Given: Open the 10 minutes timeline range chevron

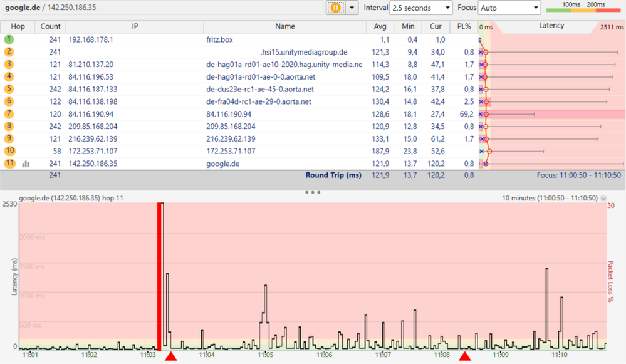Looking at the screenshot, I should click(x=603, y=199).
